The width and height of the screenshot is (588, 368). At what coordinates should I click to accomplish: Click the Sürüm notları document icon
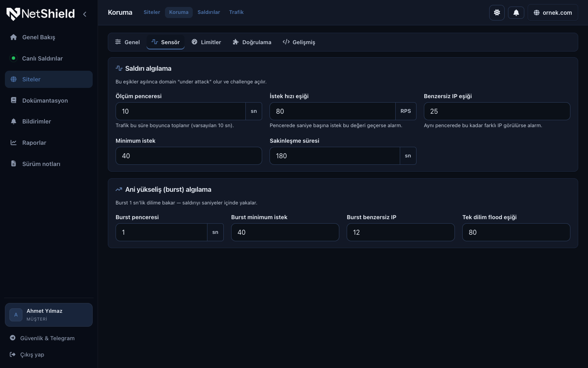pos(13,164)
